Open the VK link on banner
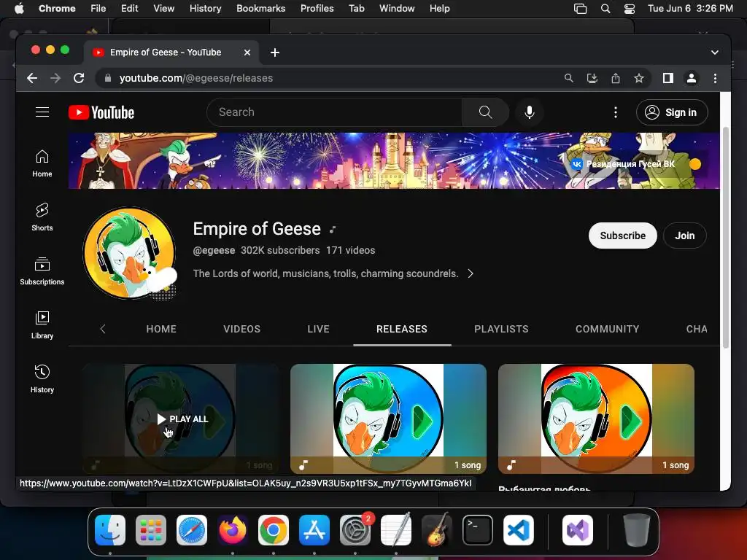Screen dimensions: 747x560 pyautogui.click(x=623, y=164)
